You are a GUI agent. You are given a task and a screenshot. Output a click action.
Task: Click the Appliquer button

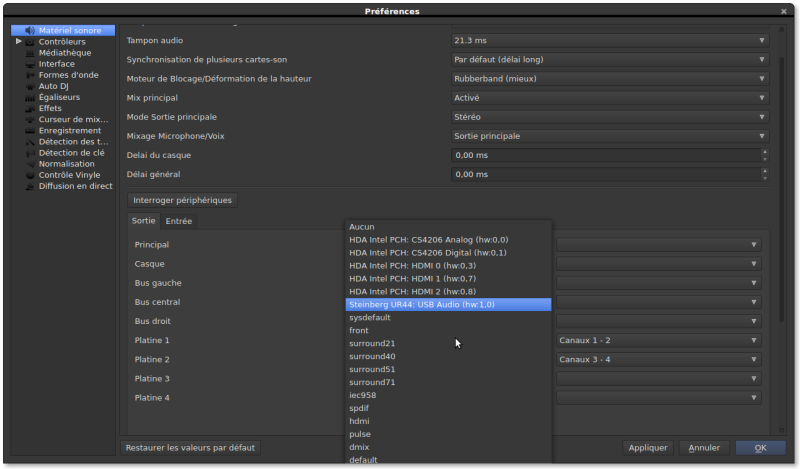pyautogui.click(x=646, y=448)
